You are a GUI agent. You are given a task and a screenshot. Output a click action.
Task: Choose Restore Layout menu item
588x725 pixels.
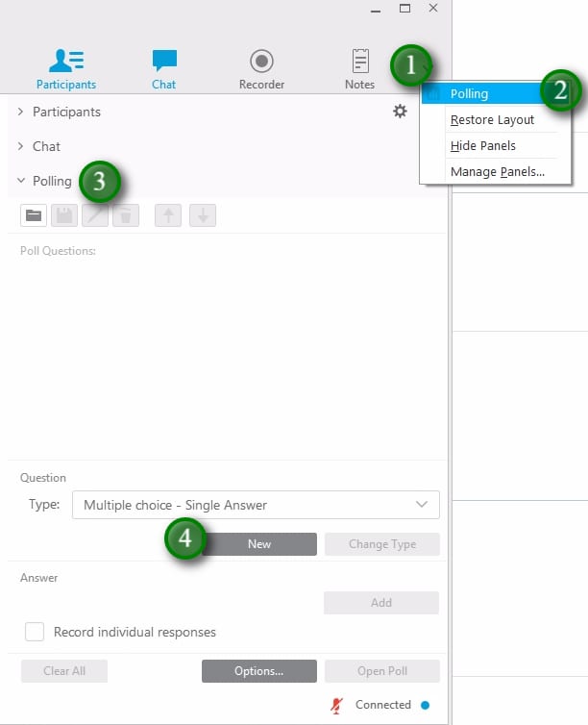(492, 120)
